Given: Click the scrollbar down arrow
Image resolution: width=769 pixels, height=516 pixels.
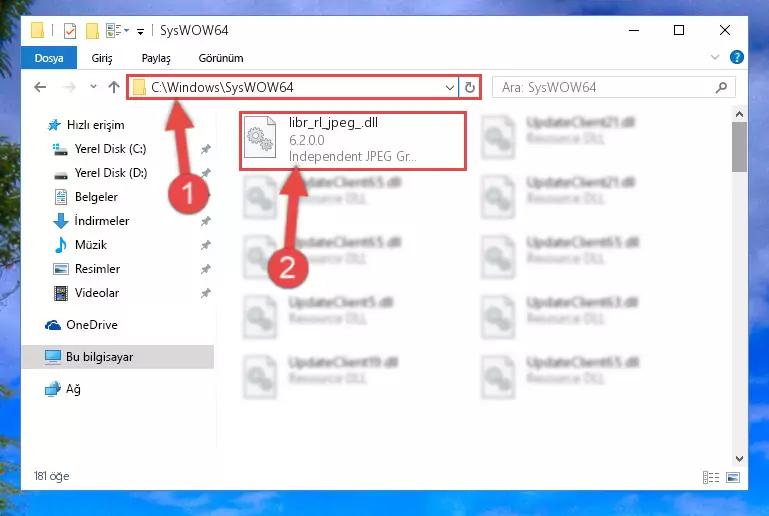Looking at the screenshot, I should click(x=739, y=459).
